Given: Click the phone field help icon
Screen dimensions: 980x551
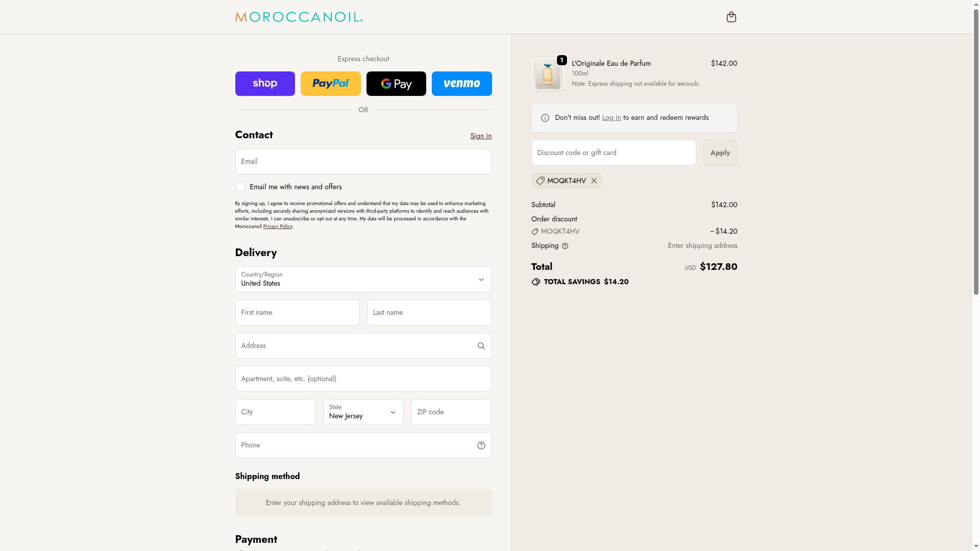Looking at the screenshot, I should click(481, 445).
